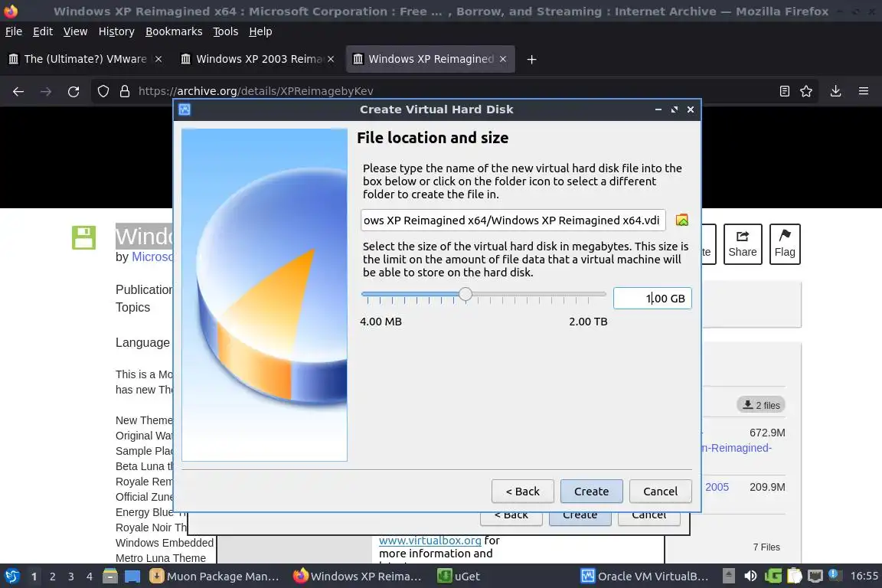882x588 pixels.
Task: Switch to Firefox Windows XP Reimagined taskbar entry
Action: tap(358, 577)
